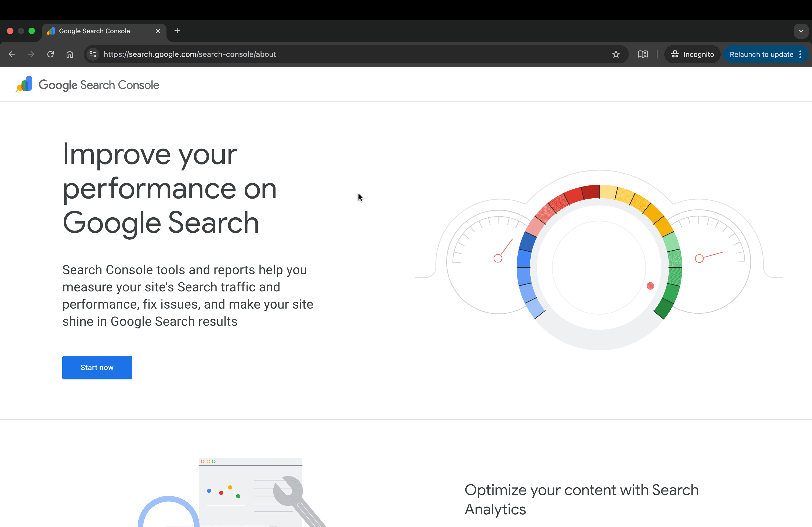
Task: Open the browser home page
Action: pos(70,54)
